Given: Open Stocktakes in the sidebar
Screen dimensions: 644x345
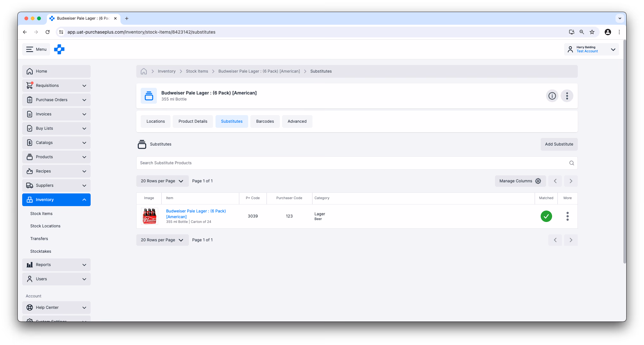Looking at the screenshot, I should (x=41, y=251).
